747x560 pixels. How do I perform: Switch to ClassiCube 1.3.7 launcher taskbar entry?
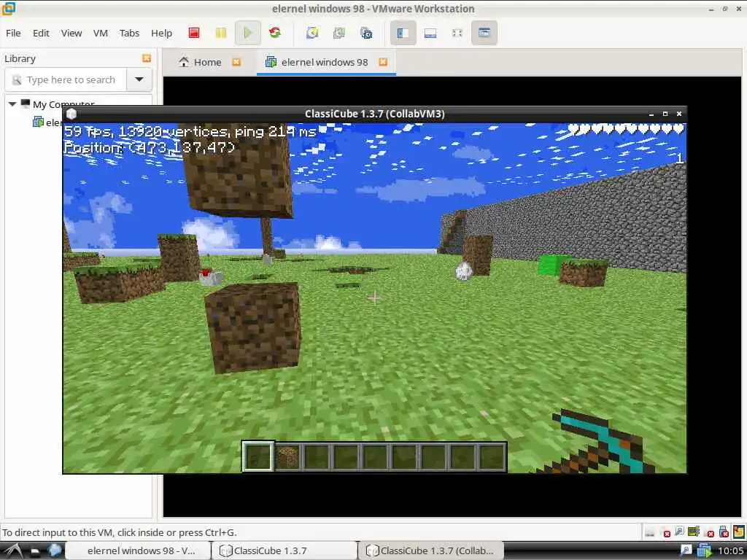click(284, 551)
